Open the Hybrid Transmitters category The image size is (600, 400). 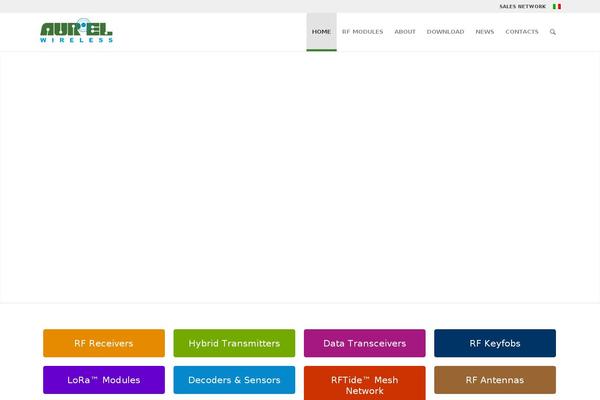234,343
